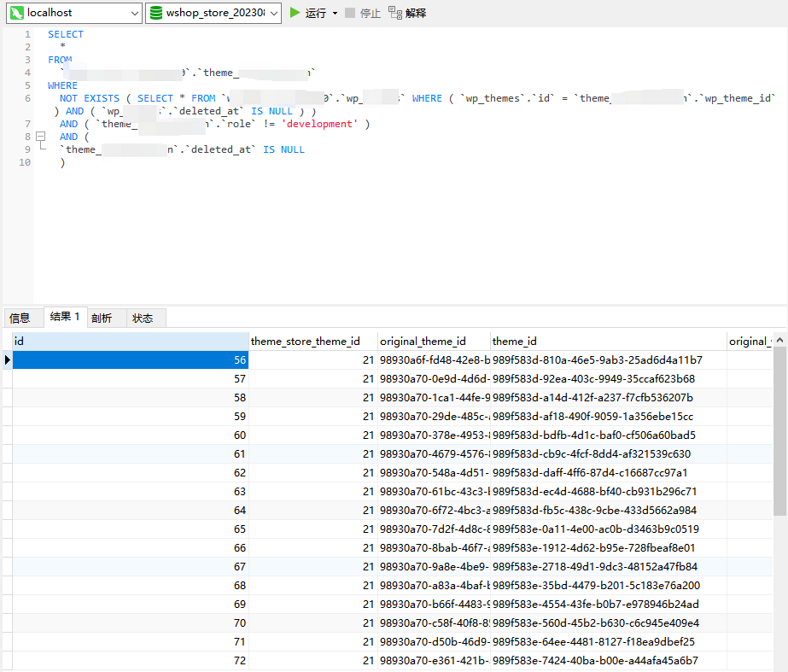Click the Explain (解释) icon

pyautogui.click(x=394, y=13)
